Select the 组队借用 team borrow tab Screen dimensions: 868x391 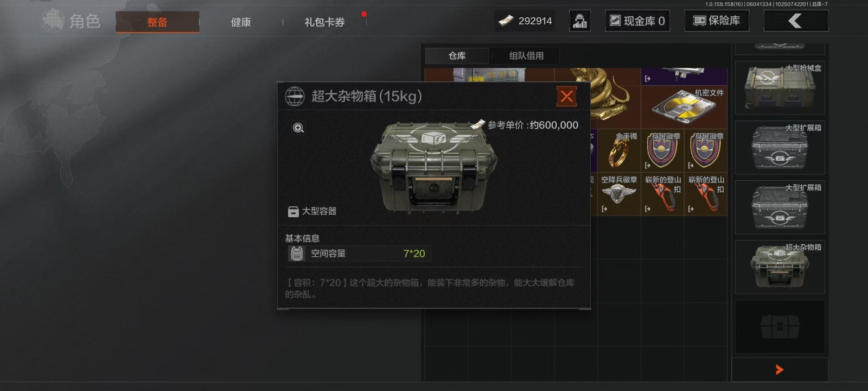coord(526,55)
